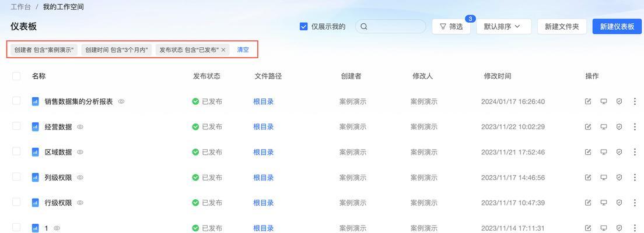Open the 经营数据 dashboard name

tap(58, 127)
